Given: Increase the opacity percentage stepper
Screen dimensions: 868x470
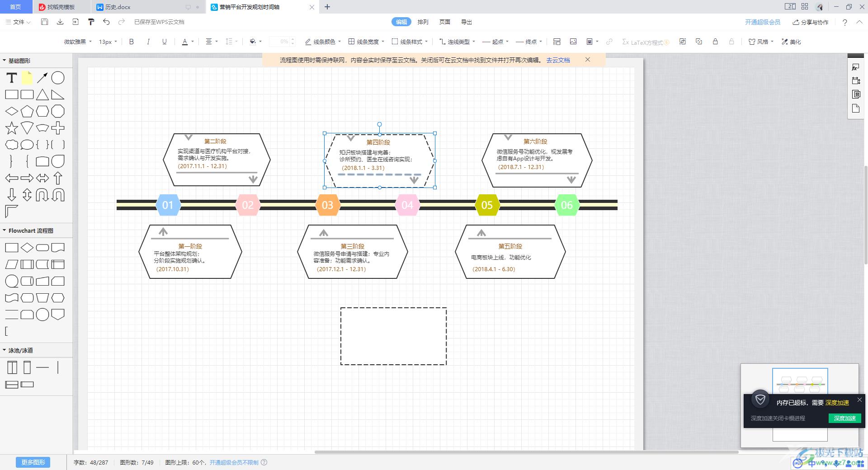Looking at the screenshot, I should [x=293, y=39].
